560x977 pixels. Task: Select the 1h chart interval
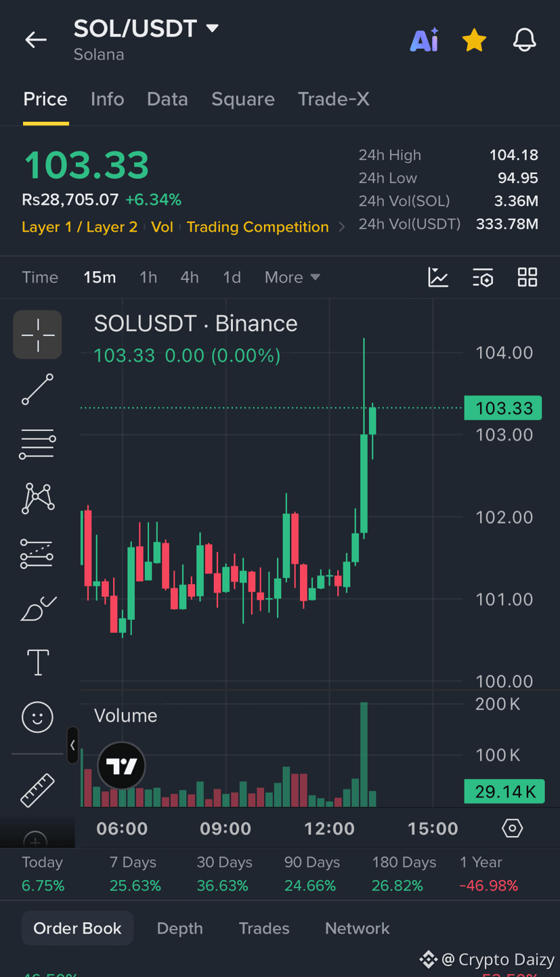tap(148, 277)
